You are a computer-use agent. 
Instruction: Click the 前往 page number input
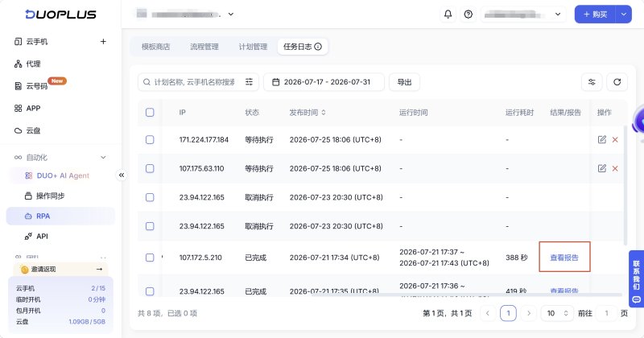[x=606, y=313]
